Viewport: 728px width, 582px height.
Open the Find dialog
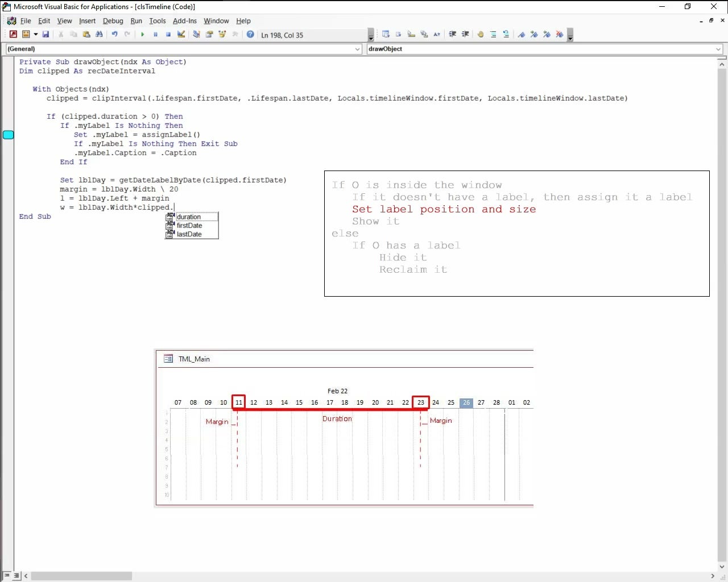99,34
